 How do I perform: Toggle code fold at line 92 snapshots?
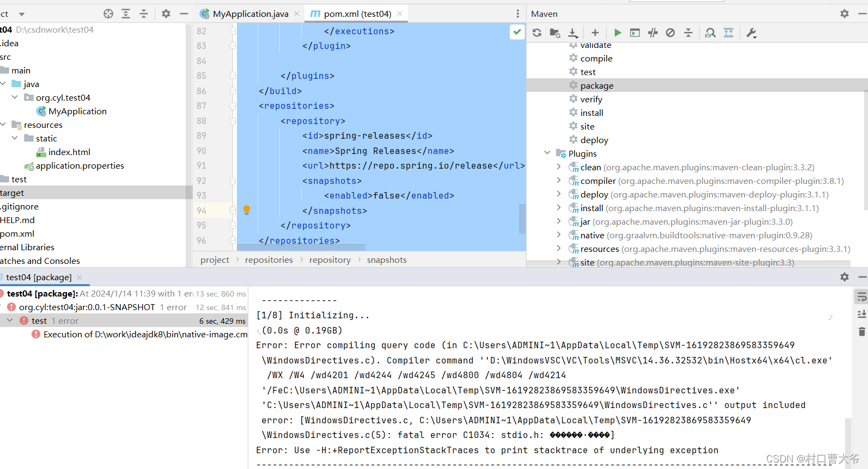point(233,181)
